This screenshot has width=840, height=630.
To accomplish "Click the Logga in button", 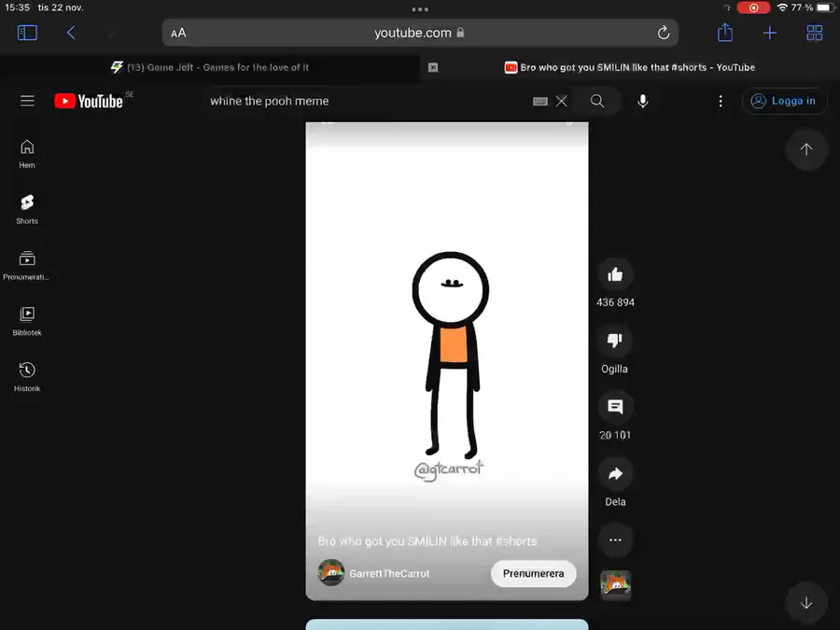I will [784, 101].
